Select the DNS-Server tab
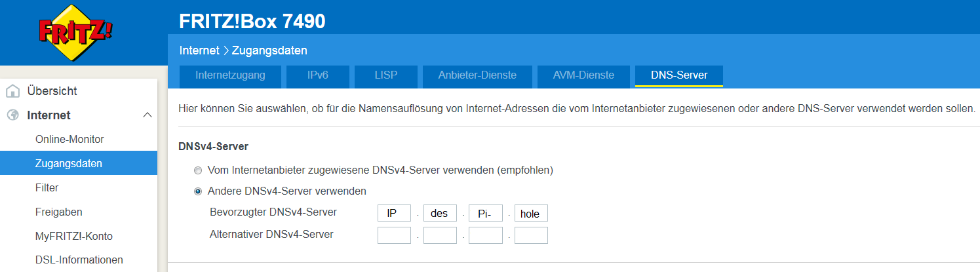 pos(679,75)
